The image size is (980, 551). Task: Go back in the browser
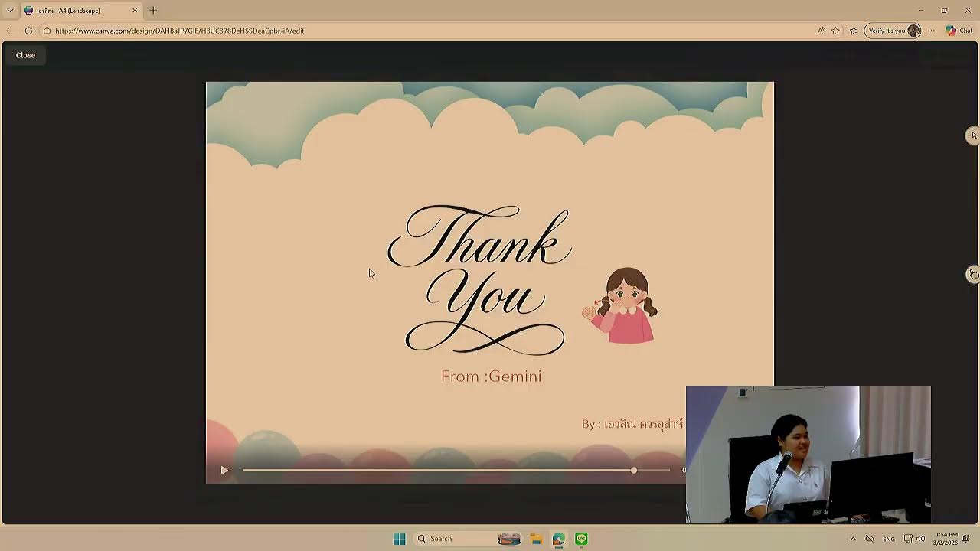point(10,31)
